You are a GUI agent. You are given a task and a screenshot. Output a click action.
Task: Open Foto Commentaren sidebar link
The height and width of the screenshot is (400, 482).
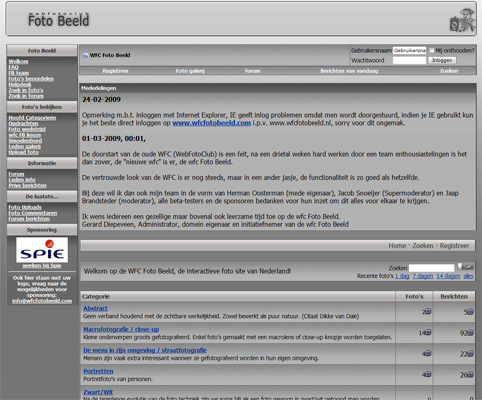tap(33, 213)
